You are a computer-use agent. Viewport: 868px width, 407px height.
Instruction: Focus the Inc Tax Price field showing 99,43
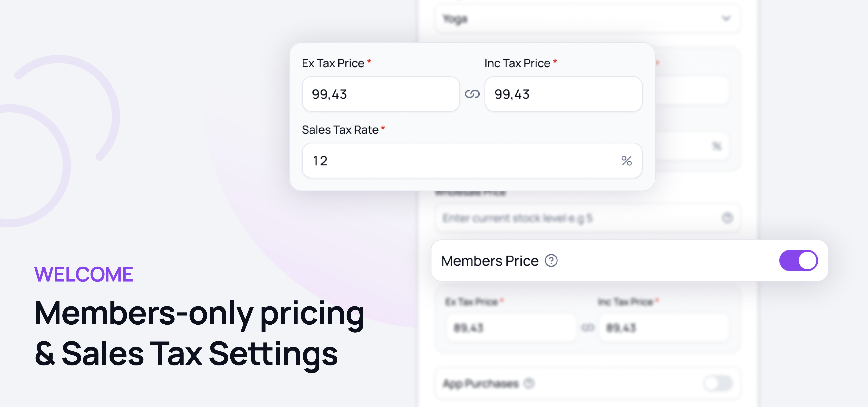563,94
